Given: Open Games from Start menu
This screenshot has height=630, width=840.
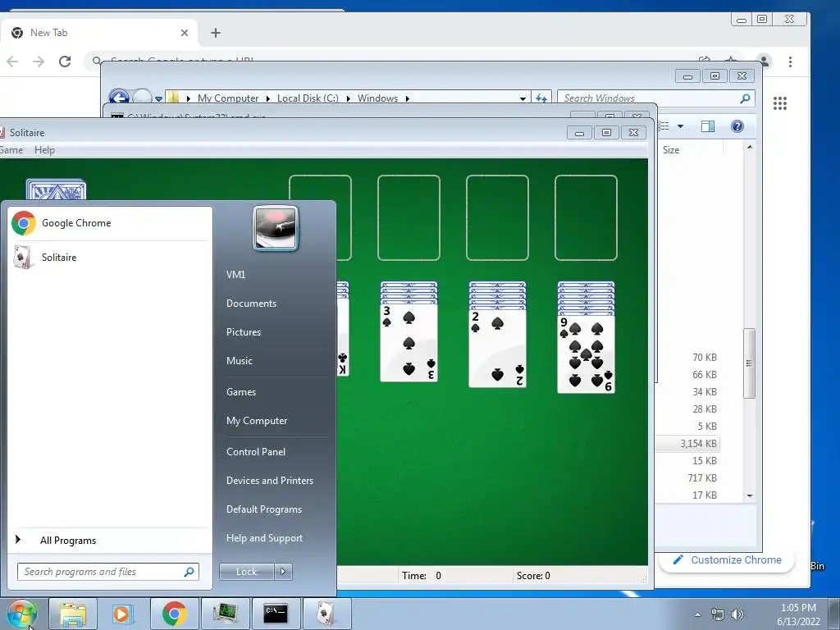Looking at the screenshot, I should (x=241, y=392).
